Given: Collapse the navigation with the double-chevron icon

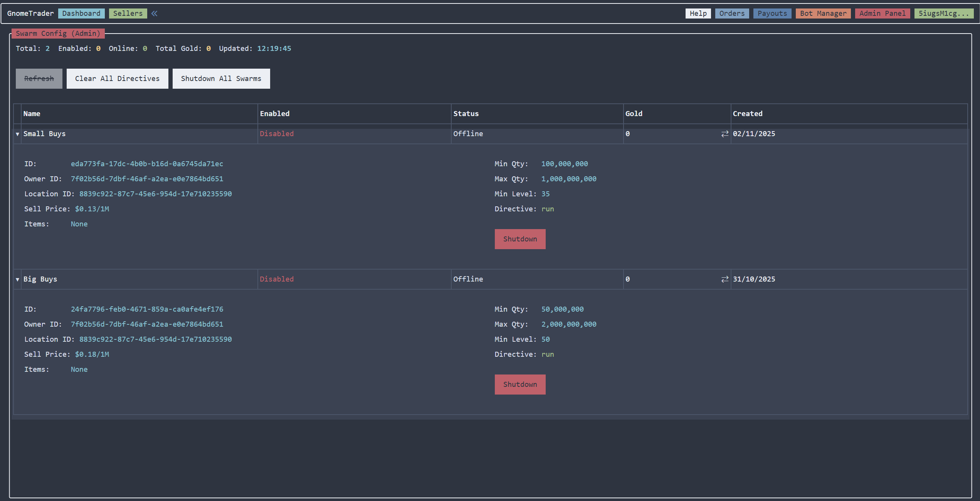Looking at the screenshot, I should [x=154, y=13].
